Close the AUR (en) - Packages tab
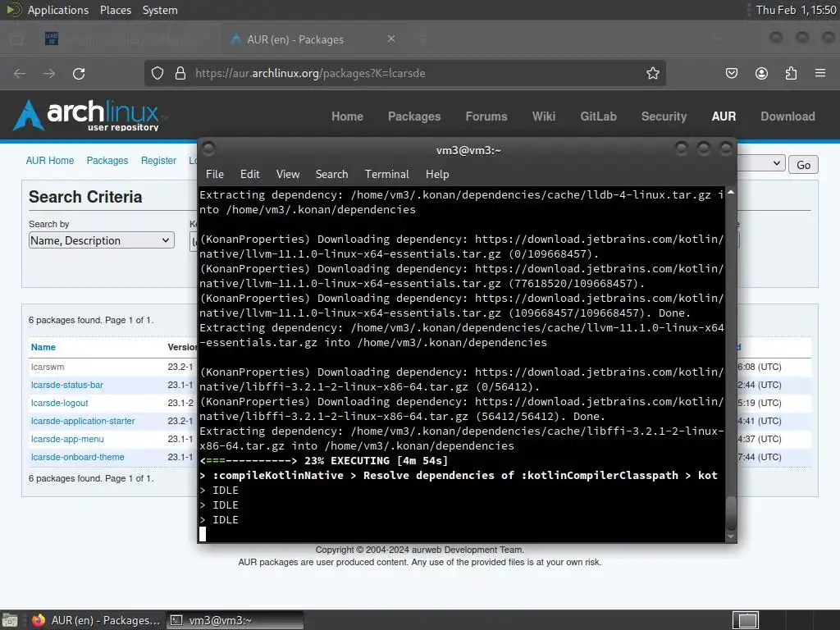Screen dimensions: 840x630 pos(391,39)
